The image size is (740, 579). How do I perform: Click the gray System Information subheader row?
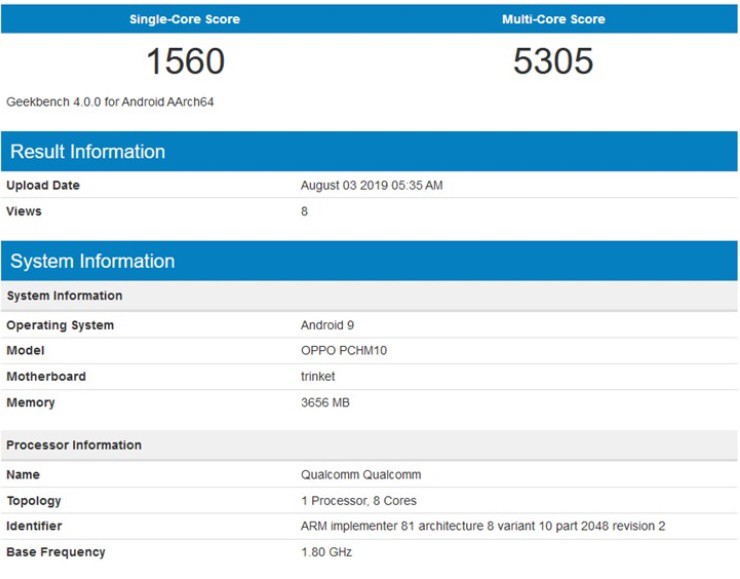click(x=370, y=296)
